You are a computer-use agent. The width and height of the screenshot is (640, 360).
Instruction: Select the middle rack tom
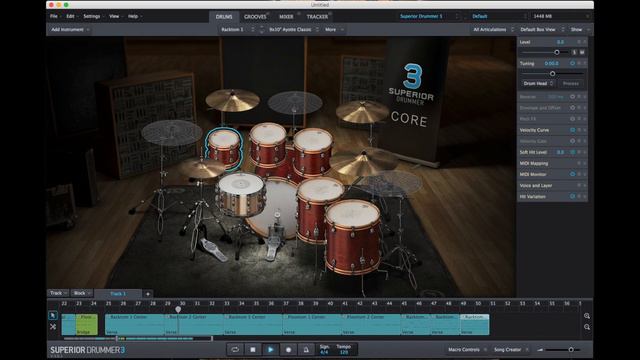268,145
